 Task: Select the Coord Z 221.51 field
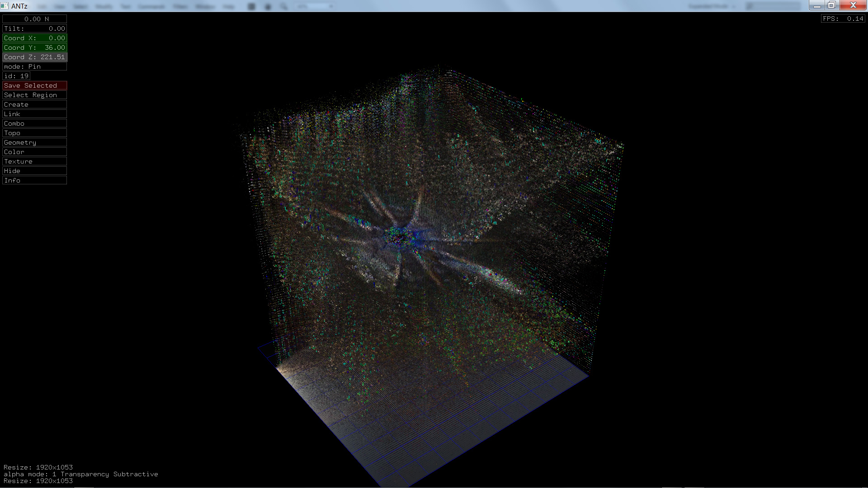click(x=34, y=57)
